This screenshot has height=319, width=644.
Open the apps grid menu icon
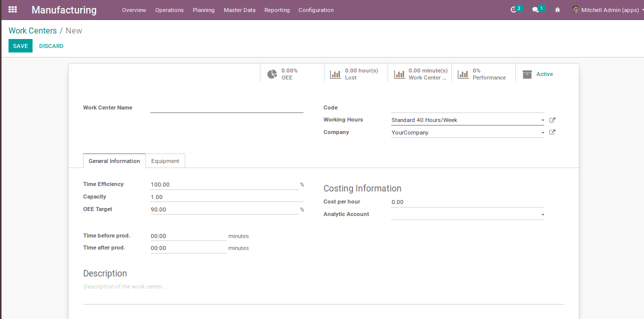(x=13, y=9)
